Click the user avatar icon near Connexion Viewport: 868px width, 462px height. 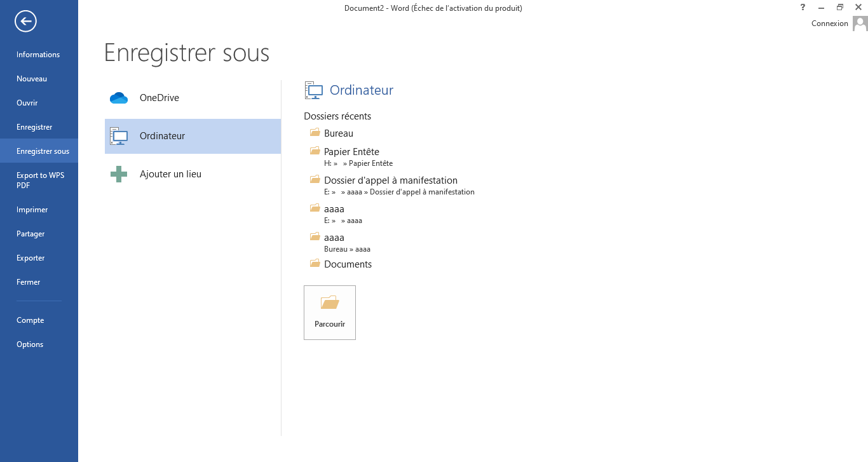pos(860,24)
